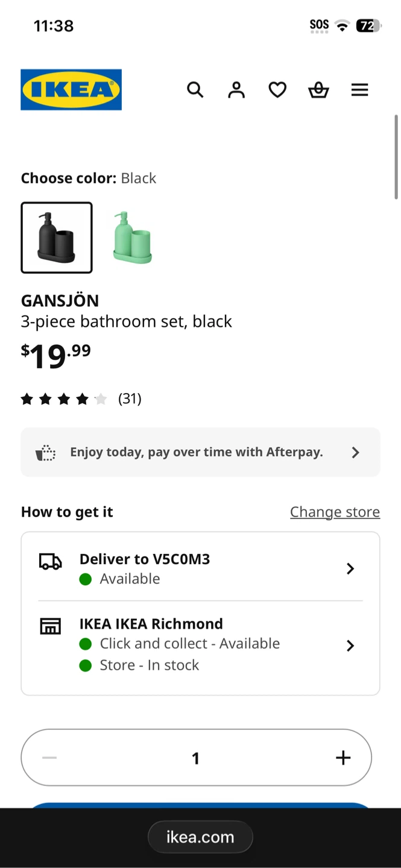
Task: Open the account profile icon
Action: tap(236, 89)
